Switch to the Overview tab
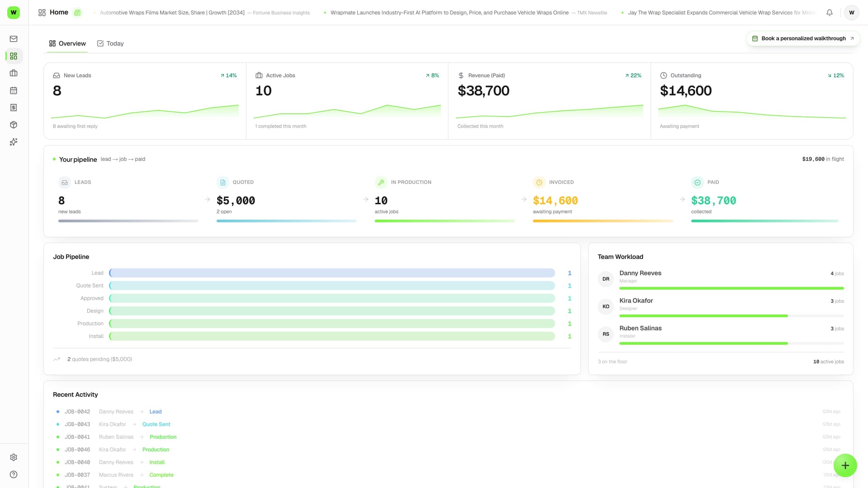868x488 pixels. click(x=67, y=44)
